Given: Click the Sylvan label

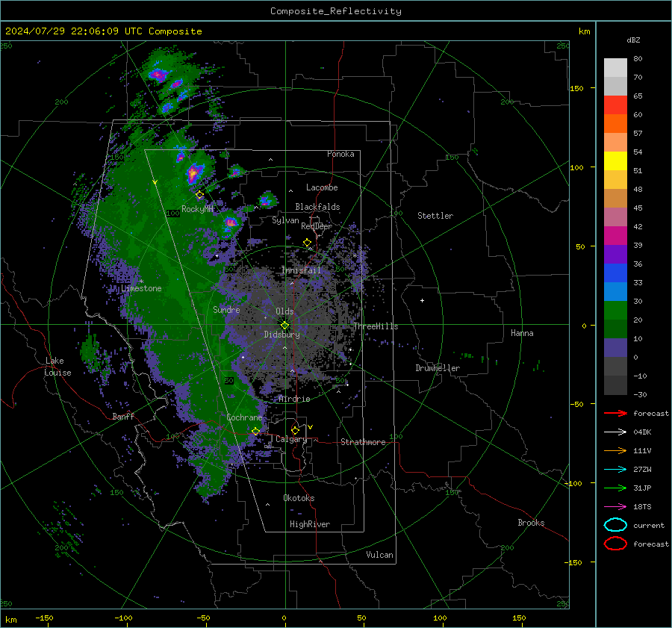Looking at the screenshot, I should point(285,220).
